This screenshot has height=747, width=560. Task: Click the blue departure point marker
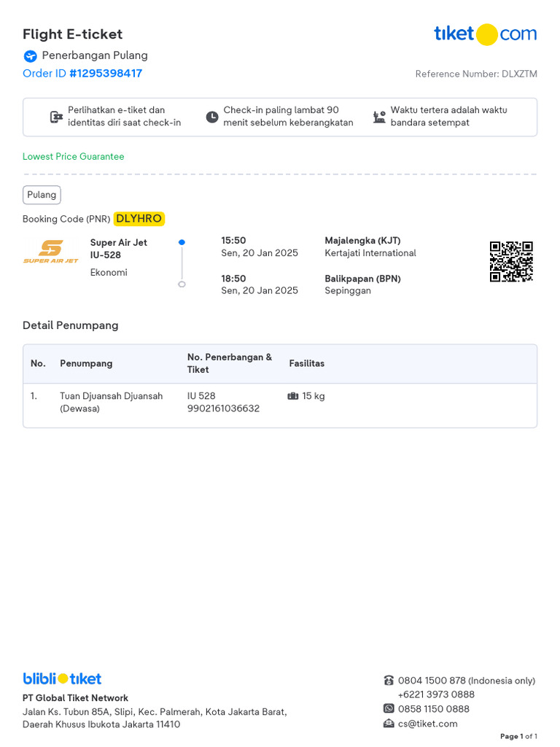(182, 242)
